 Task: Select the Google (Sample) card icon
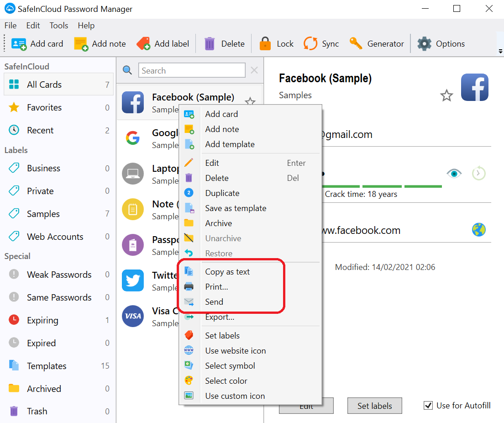tap(133, 138)
